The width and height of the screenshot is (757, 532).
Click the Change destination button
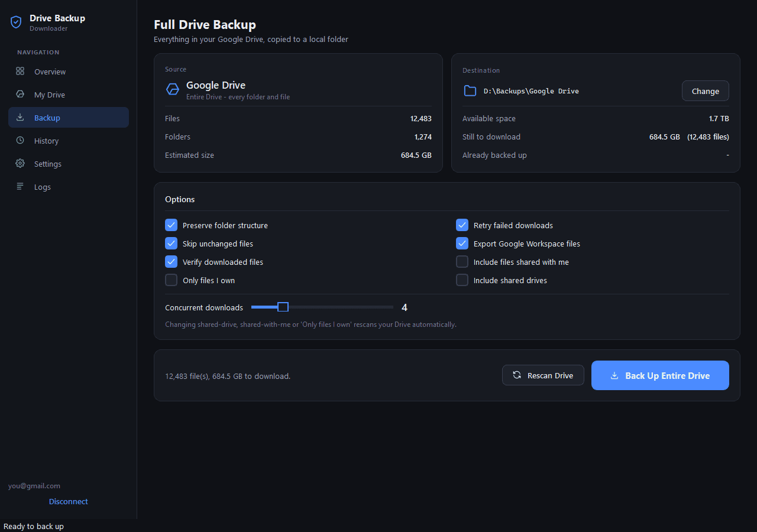706,91
